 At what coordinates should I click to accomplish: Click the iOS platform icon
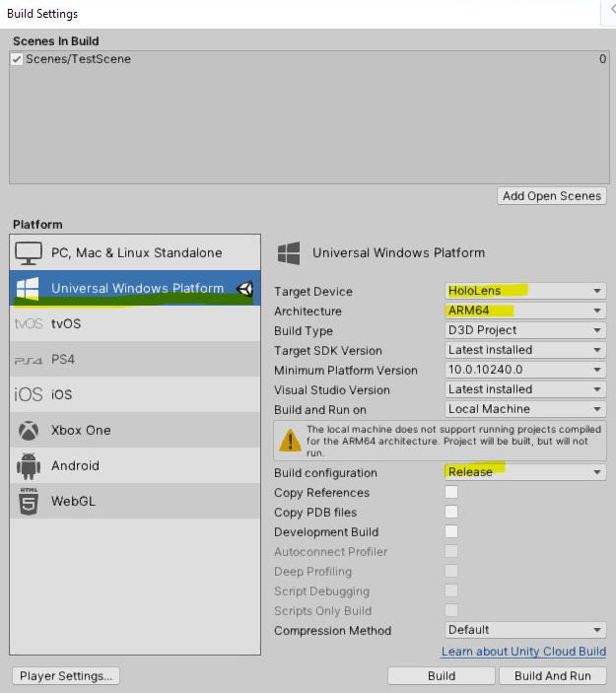pyautogui.click(x=29, y=394)
